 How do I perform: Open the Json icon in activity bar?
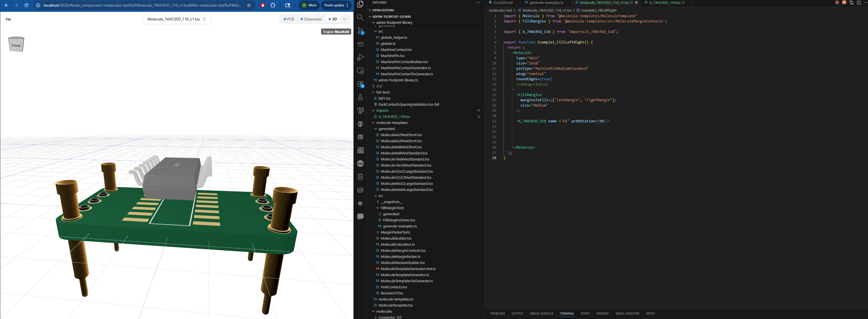(x=360, y=164)
